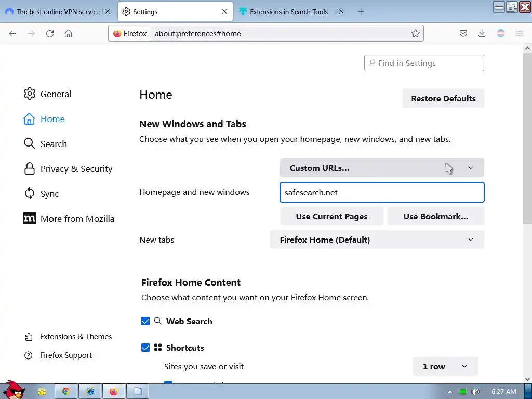Reload the current page
Image resolution: width=532 pixels, height=399 pixels.
(x=50, y=33)
